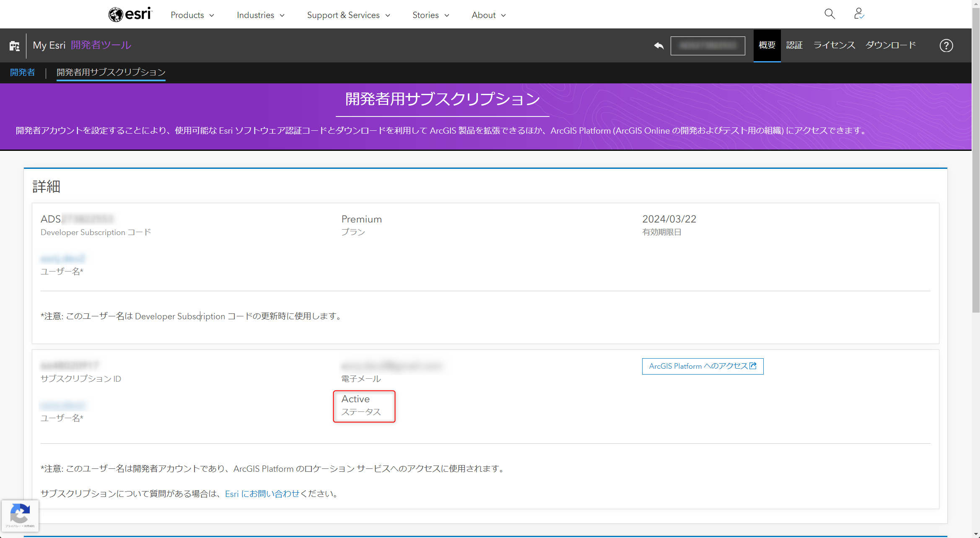980x538 pixels.
Task: Expand the About dropdown menu
Action: point(489,15)
